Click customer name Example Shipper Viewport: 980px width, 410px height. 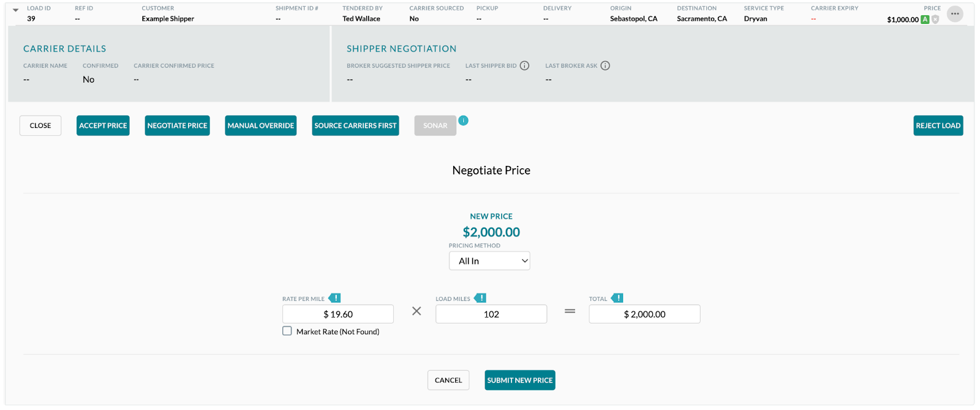click(168, 19)
